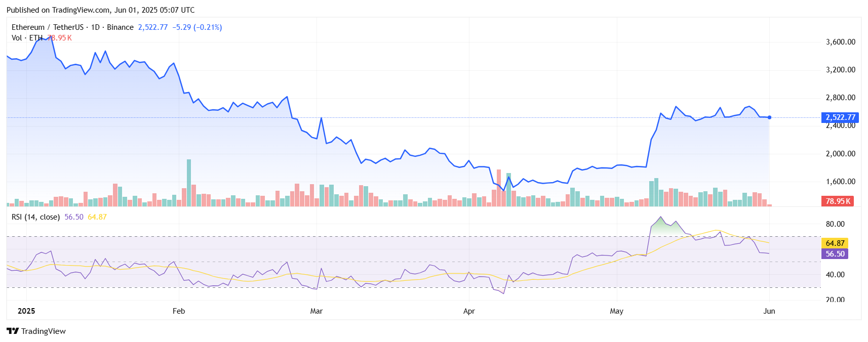
Task: Click the -5.29 (-0.21%) price change text
Action: tap(197, 27)
